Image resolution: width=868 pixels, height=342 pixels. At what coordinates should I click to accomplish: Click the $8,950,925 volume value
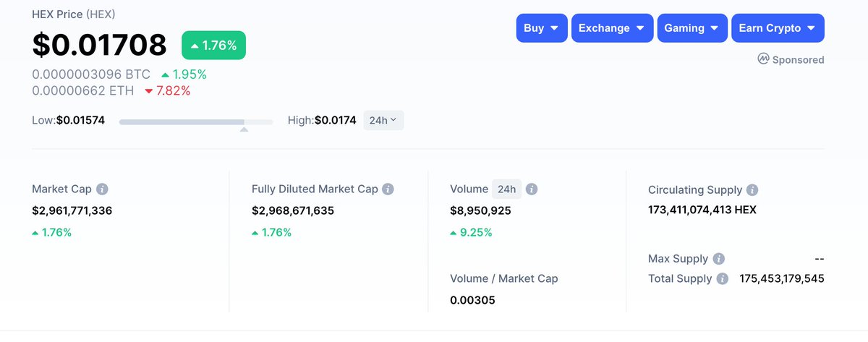click(x=481, y=211)
